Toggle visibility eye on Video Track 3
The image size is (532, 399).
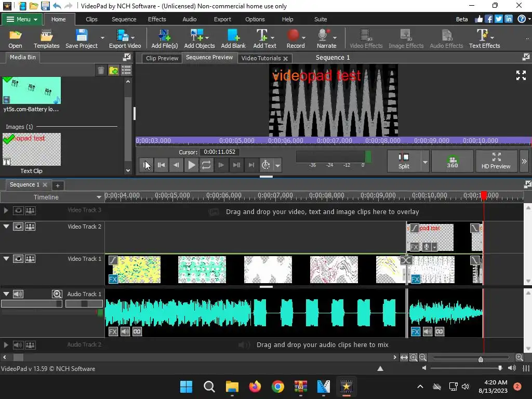[18, 210]
